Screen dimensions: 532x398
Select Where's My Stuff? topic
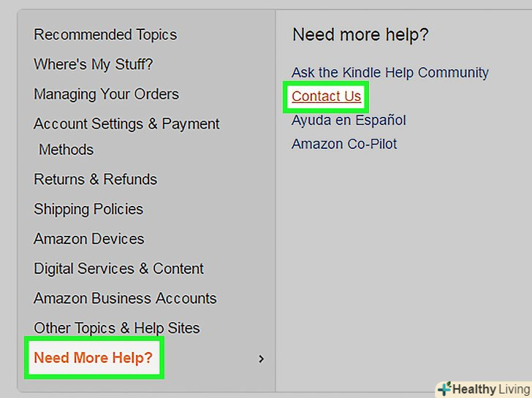tap(94, 64)
